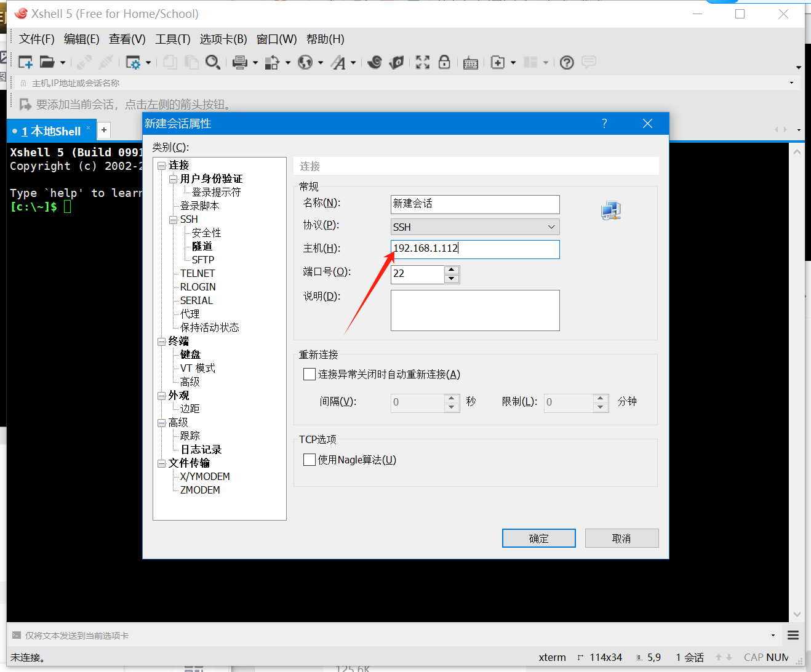
Task: Collapse the 文件传输 tree section
Action: coord(161,463)
